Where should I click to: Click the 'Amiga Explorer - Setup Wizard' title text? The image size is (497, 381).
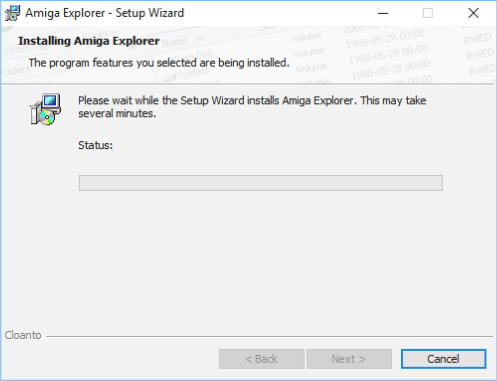click(104, 13)
